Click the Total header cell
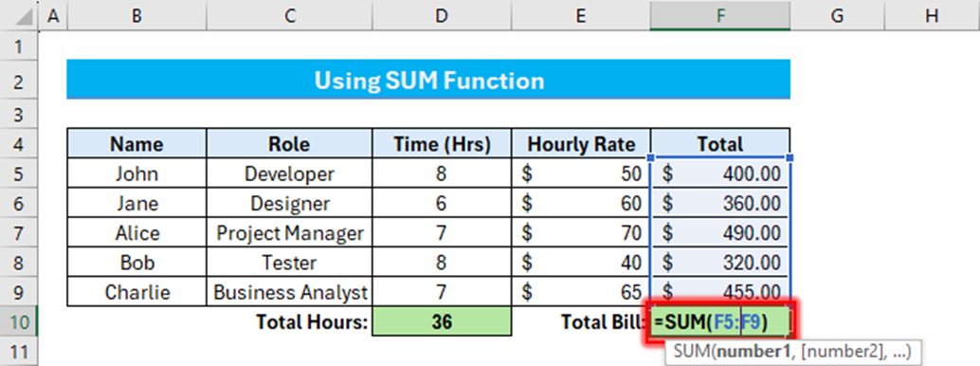This screenshot has height=366, width=980. coord(720,144)
